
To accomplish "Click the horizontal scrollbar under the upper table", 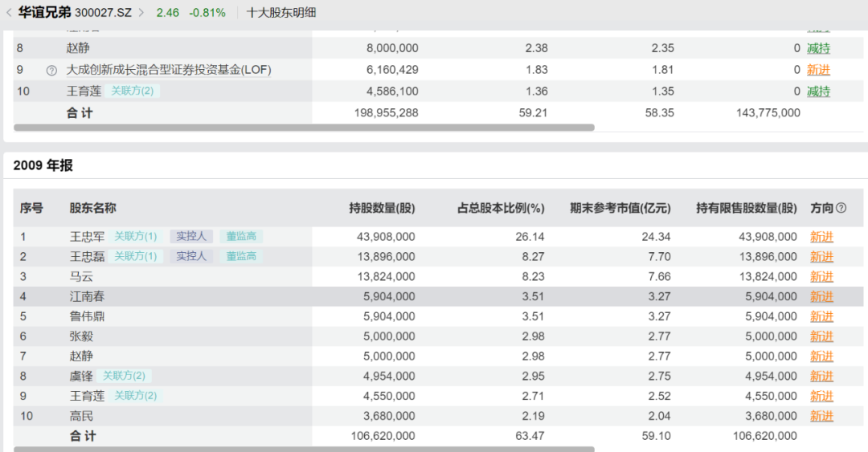I will (x=304, y=128).
